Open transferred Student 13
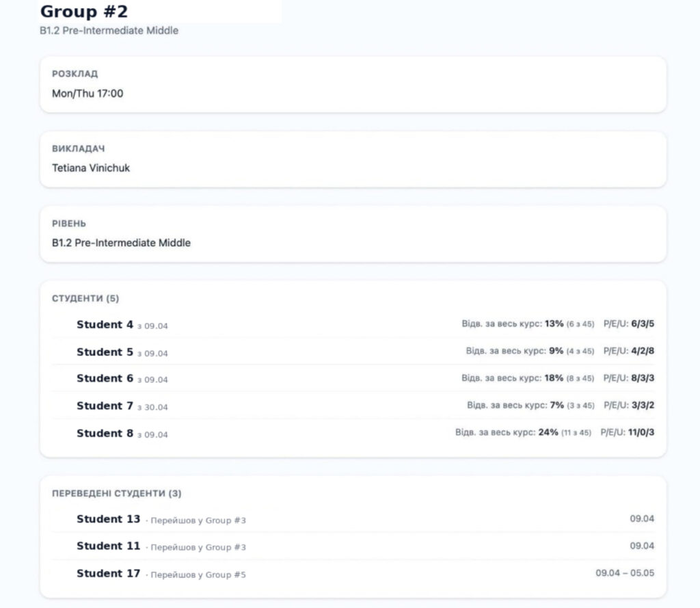 pyautogui.click(x=109, y=519)
